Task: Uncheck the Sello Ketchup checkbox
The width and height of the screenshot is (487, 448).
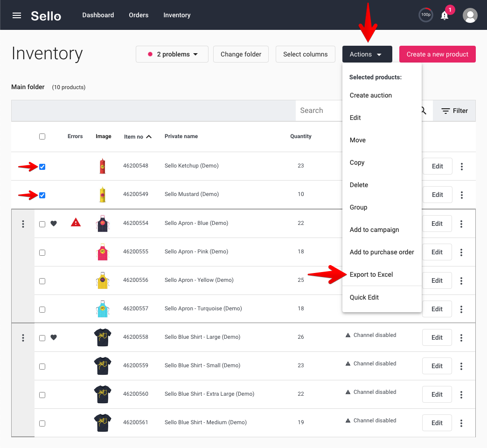Action: pyautogui.click(x=42, y=167)
